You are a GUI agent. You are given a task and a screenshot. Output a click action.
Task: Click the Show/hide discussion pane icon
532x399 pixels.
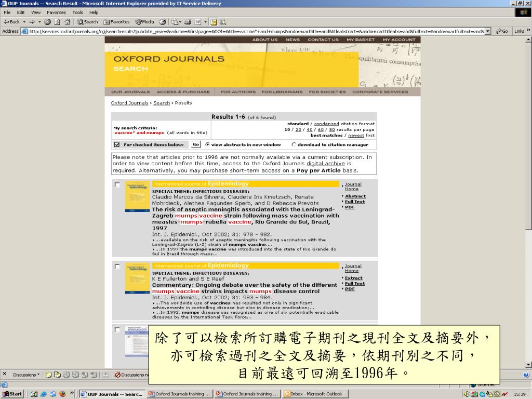tap(106, 375)
